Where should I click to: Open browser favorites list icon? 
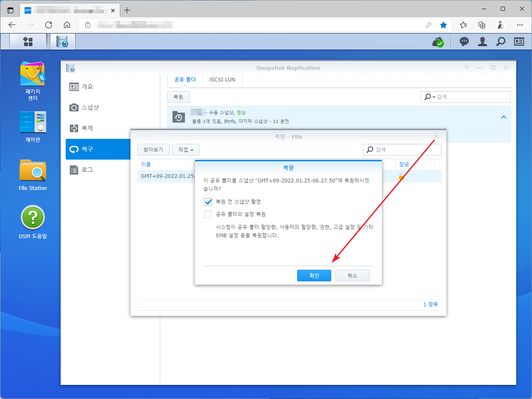pyautogui.click(x=463, y=25)
